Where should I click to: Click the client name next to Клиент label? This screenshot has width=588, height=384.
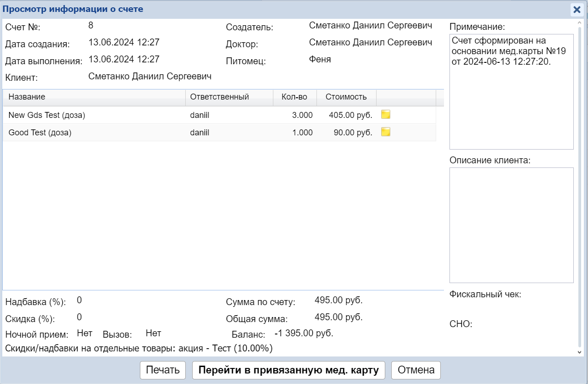(150, 77)
